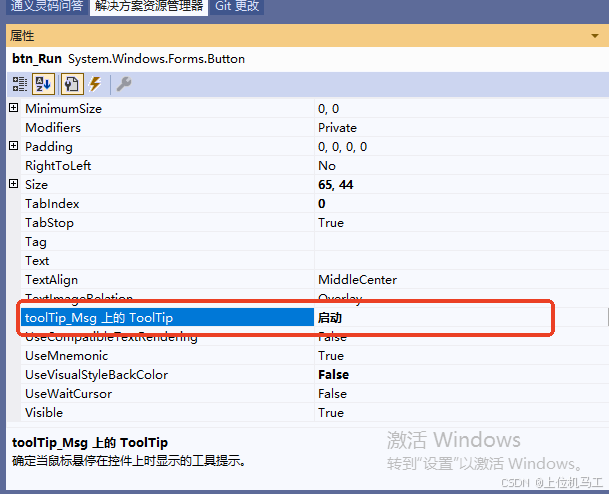This screenshot has width=609, height=494.
Task: Switch to the 通义灵码问答 tab
Action: click(47, 7)
